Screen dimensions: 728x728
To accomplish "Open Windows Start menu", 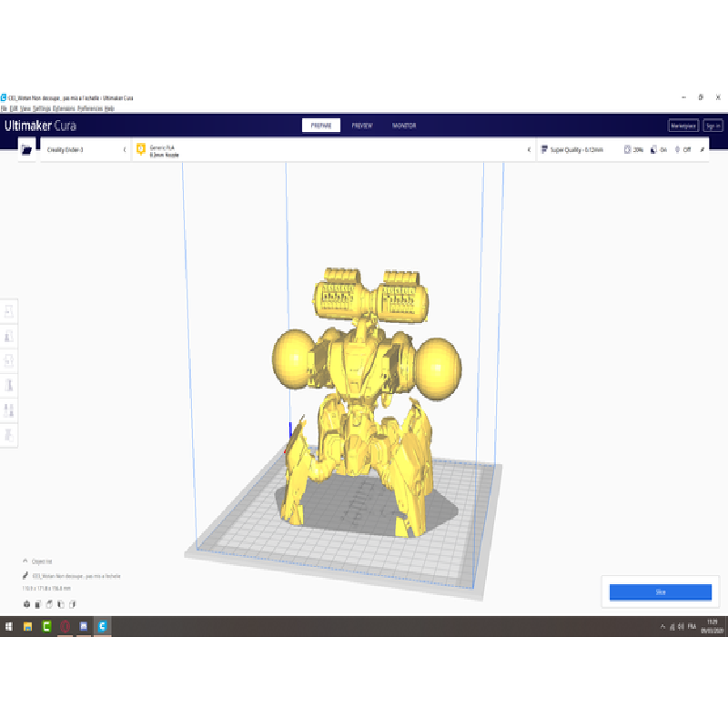I will (x=9, y=627).
